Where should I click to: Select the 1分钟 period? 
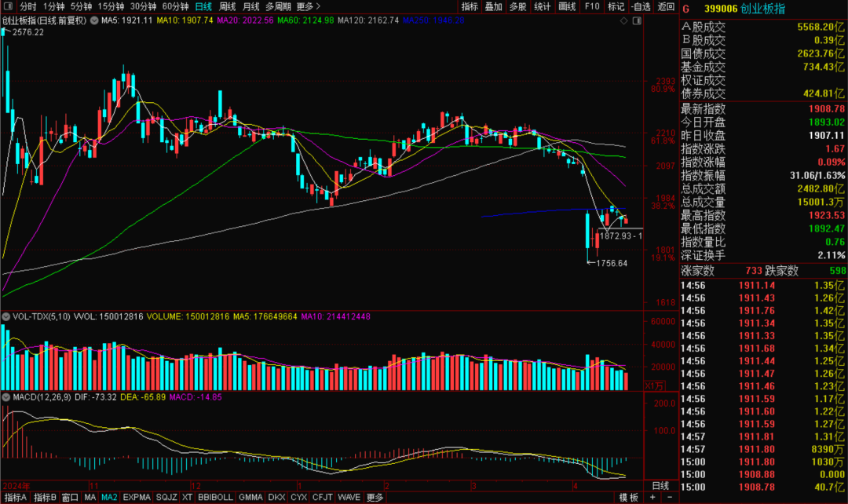coord(53,6)
